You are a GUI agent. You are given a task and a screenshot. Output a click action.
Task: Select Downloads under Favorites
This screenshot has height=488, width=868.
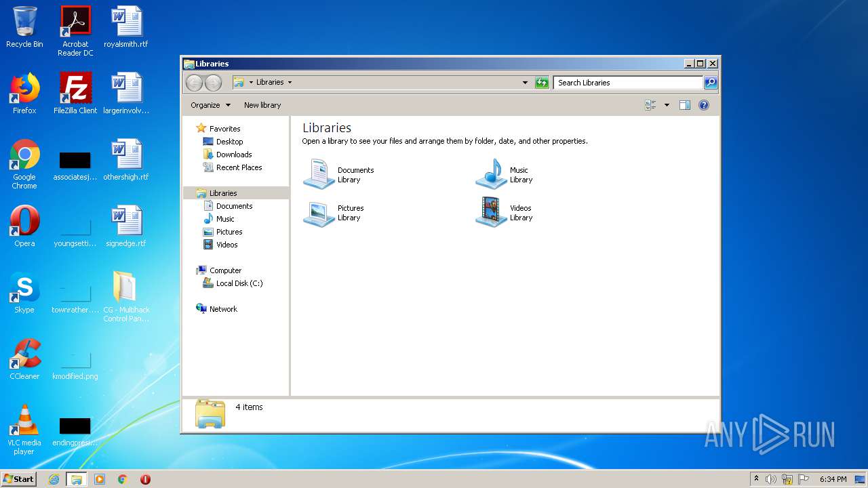[x=227, y=155]
